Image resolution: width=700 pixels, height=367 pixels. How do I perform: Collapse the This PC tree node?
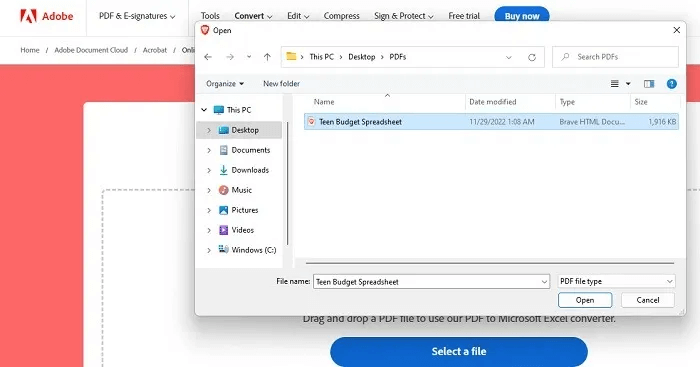click(x=204, y=110)
